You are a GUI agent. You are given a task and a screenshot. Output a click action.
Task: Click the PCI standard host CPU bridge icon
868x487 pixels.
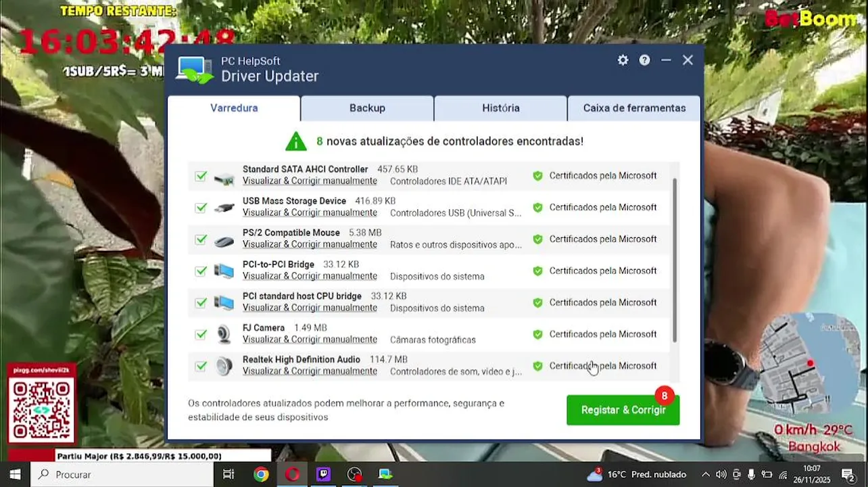[224, 303]
